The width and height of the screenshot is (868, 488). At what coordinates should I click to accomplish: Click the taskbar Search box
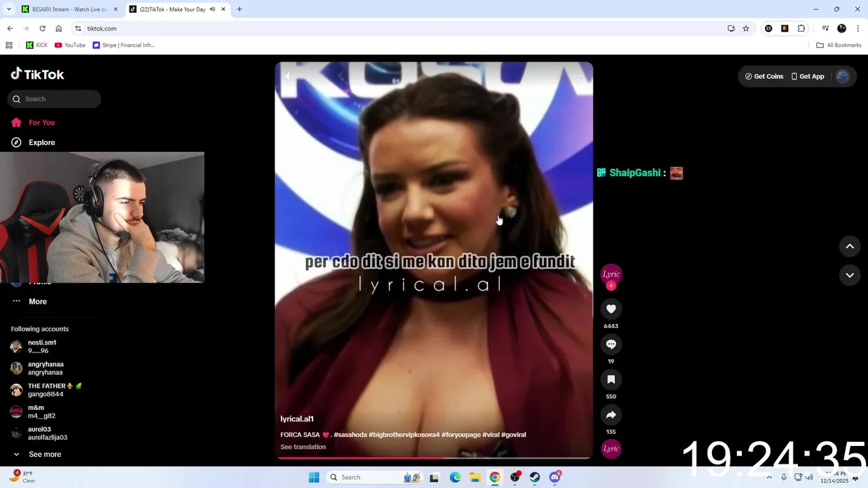[374, 477]
